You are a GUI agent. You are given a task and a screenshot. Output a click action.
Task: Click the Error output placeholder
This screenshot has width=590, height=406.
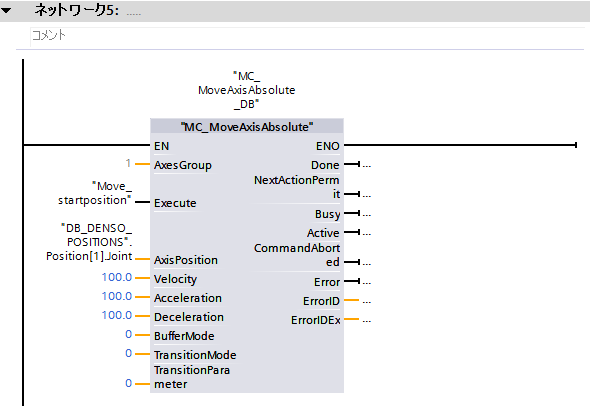click(367, 283)
